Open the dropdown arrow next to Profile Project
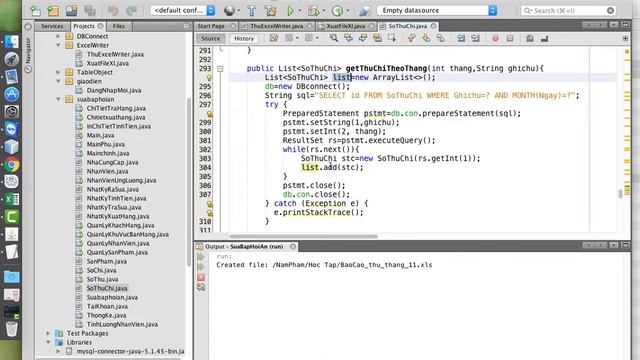Viewport: 640px width, 360px height. (348, 11)
